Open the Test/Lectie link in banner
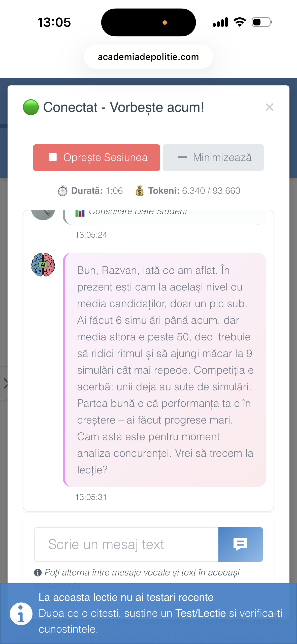The height and width of the screenshot is (644, 297). 201,613
